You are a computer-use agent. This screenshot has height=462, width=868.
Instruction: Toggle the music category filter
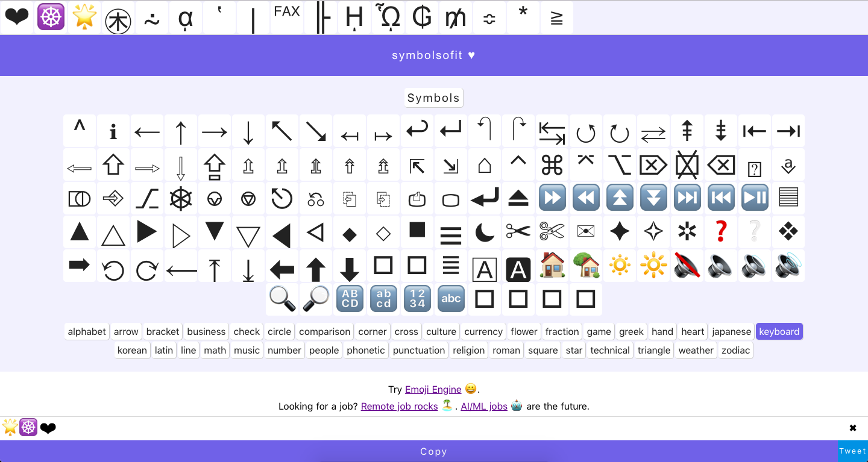[x=246, y=350]
